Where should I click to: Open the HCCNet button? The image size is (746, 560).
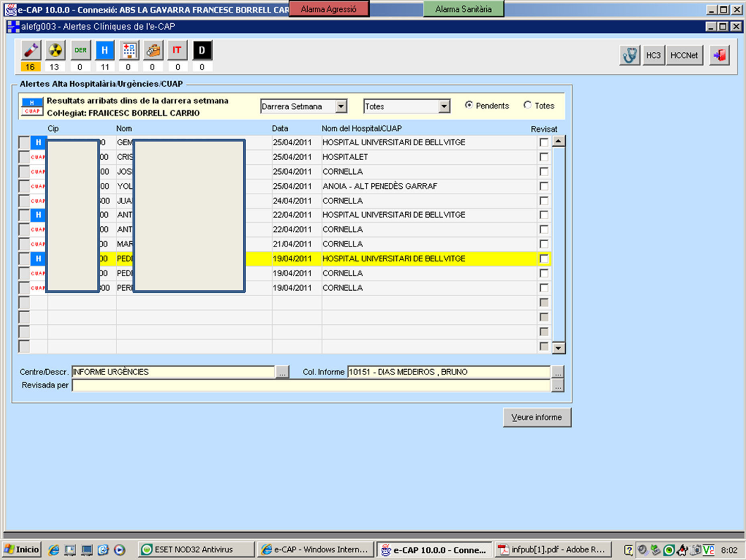click(x=684, y=55)
